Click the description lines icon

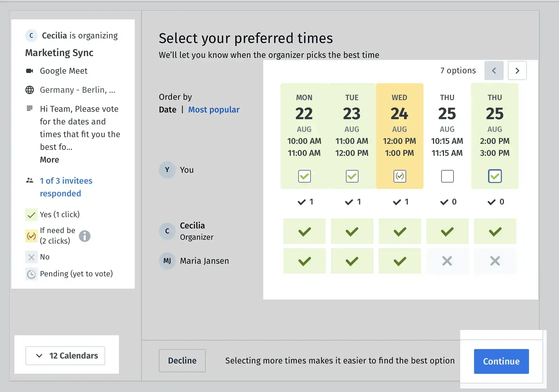click(x=30, y=108)
